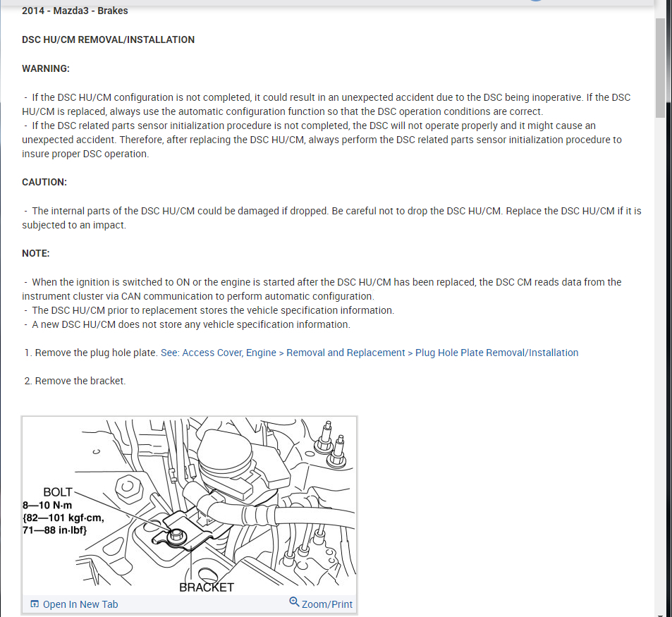Click the bracket bolt diagram thumbnail

click(189, 506)
